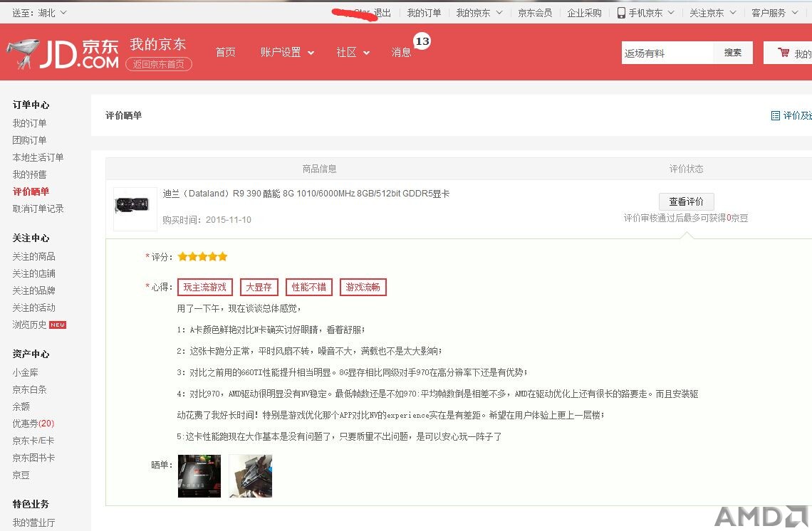
Task: Select the 大显存 tag
Action: click(259, 288)
